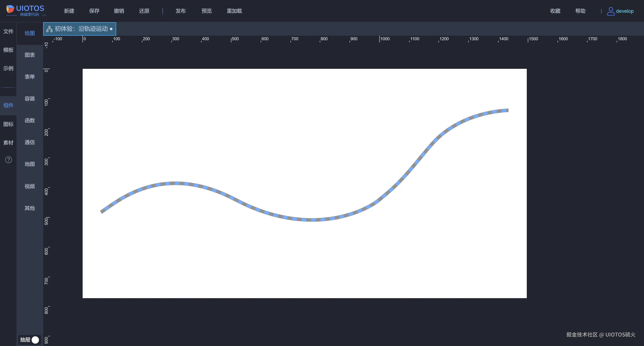The width and height of the screenshot is (644, 346).
Task: Click 撤销 to undo
Action: tap(119, 11)
